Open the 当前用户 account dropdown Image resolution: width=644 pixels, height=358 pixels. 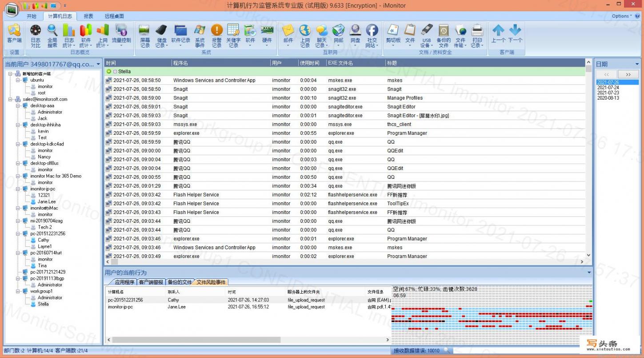point(98,64)
